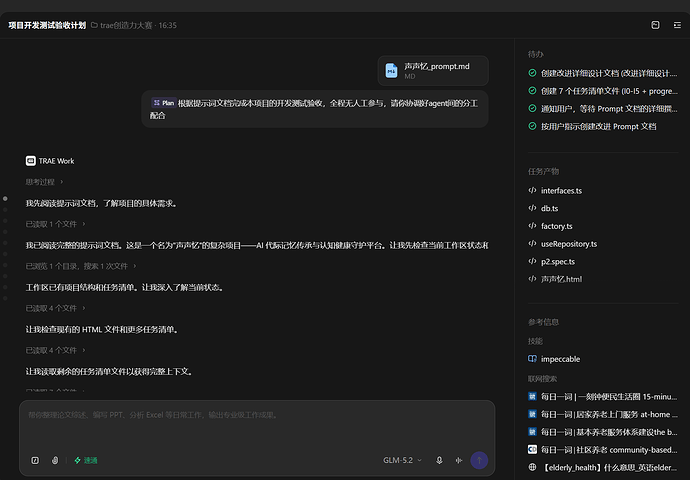690x480 pixels.
Task: Open the GLM-5.2 model dropdown
Action: (x=402, y=460)
